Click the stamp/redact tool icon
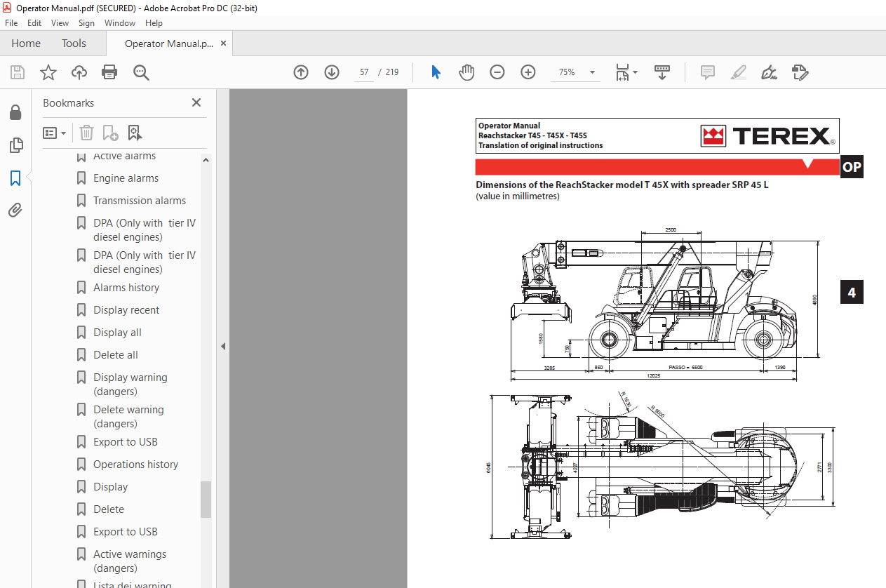The image size is (886, 588). click(x=800, y=72)
